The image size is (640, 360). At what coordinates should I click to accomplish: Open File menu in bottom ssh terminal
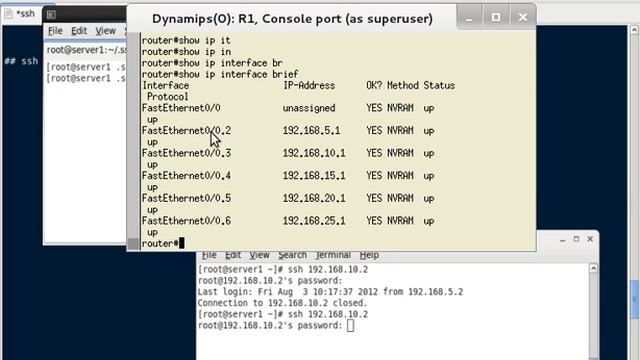[209, 255]
